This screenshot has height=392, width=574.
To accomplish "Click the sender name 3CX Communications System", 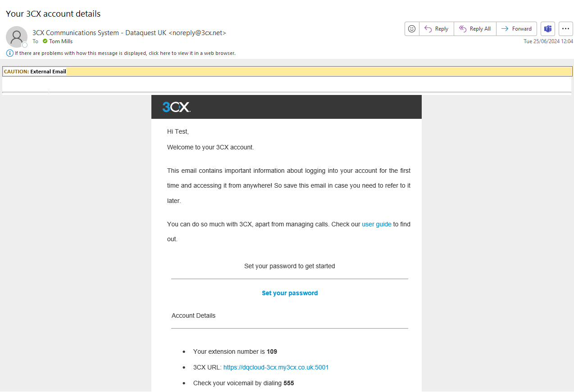I will pos(129,33).
